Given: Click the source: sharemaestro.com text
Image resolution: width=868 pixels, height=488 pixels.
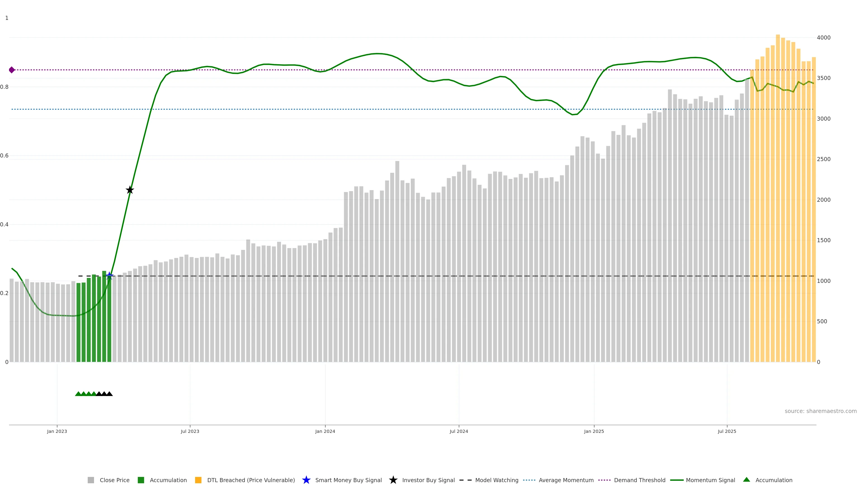Looking at the screenshot, I should pos(820,411).
